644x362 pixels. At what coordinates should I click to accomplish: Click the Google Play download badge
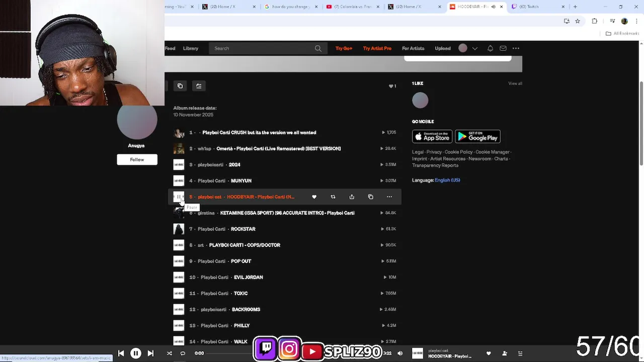pyautogui.click(x=477, y=137)
